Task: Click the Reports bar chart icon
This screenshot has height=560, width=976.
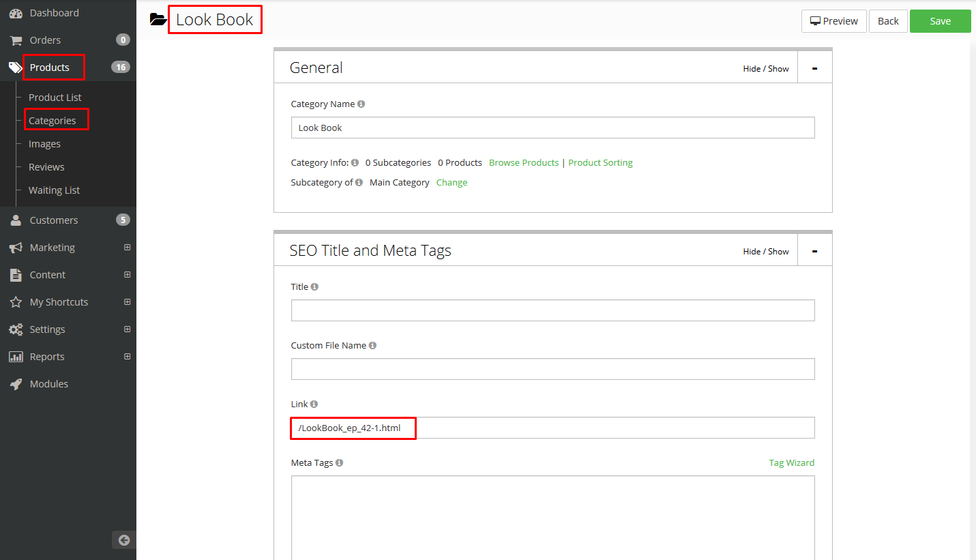Action: (x=16, y=357)
